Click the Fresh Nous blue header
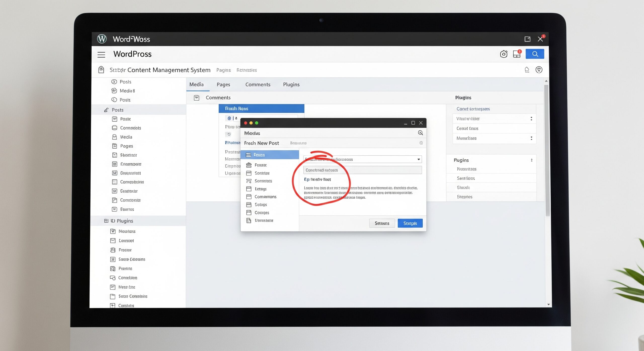Screen dimensions: 644x351 tap(261, 108)
